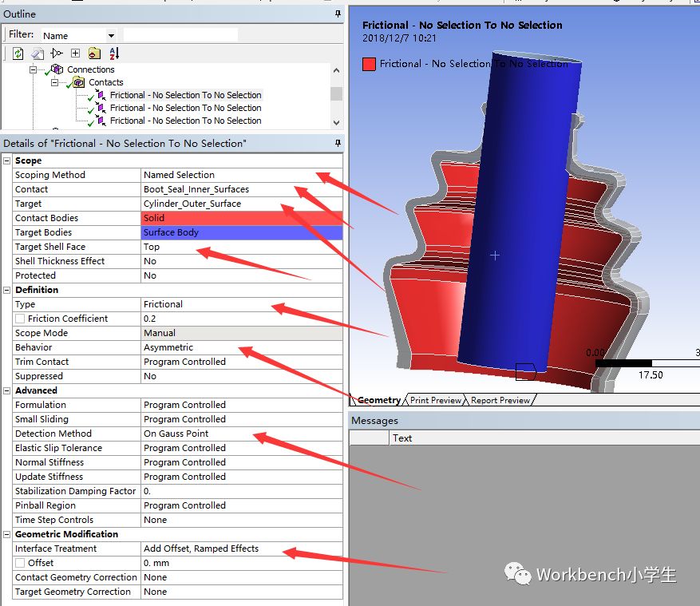This screenshot has width=700, height=606.
Task: Enable the Offset parameter checkbox
Action: point(21,563)
